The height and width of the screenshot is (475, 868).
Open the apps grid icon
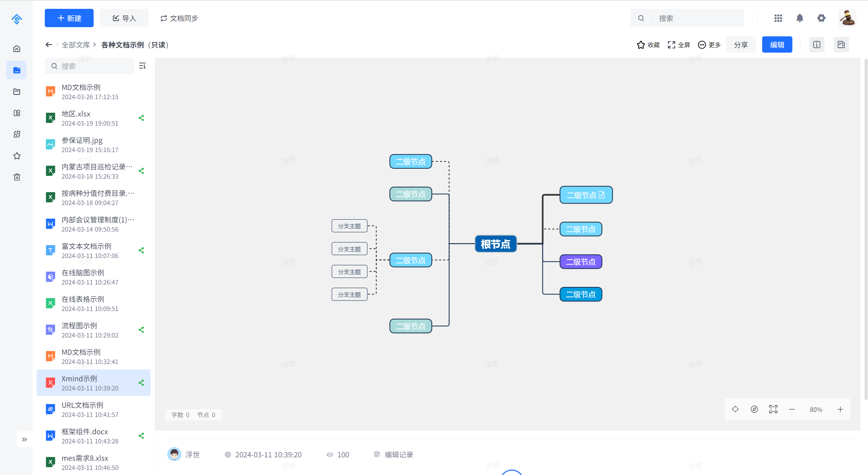778,18
